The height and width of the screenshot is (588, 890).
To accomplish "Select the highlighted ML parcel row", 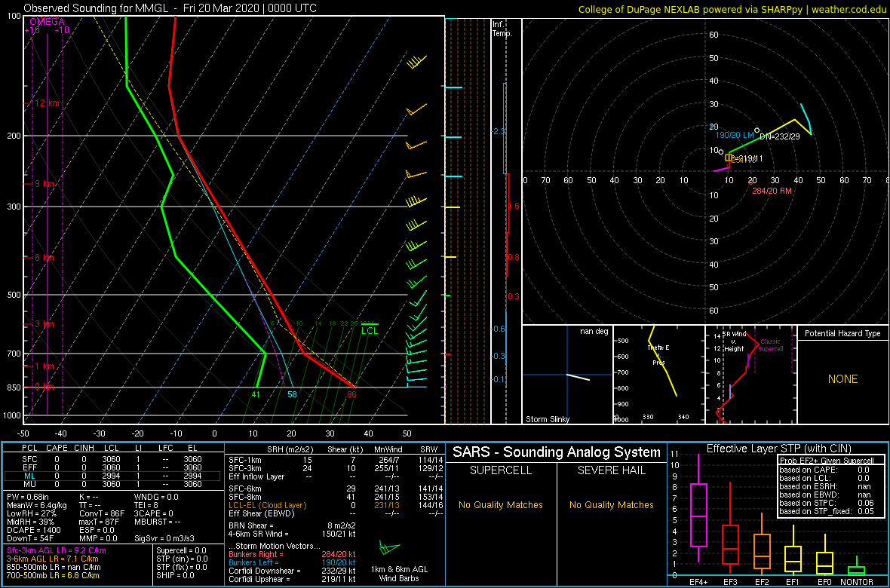I will coord(113,476).
